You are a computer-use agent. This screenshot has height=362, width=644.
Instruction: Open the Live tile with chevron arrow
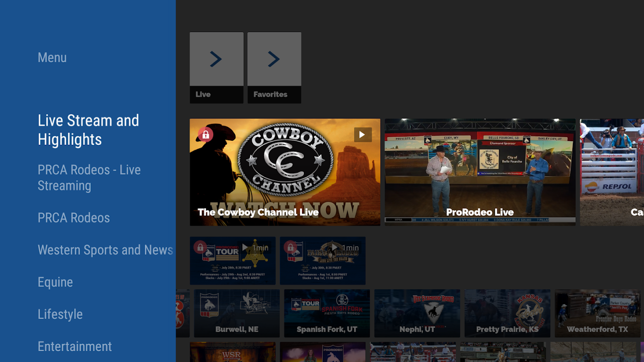click(x=216, y=67)
